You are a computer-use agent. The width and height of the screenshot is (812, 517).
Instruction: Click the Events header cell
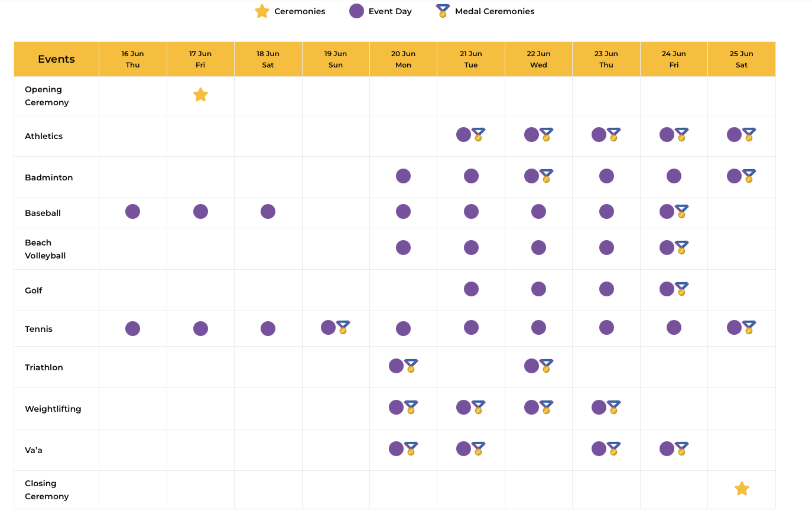pyautogui.click(x=56, y=59)
